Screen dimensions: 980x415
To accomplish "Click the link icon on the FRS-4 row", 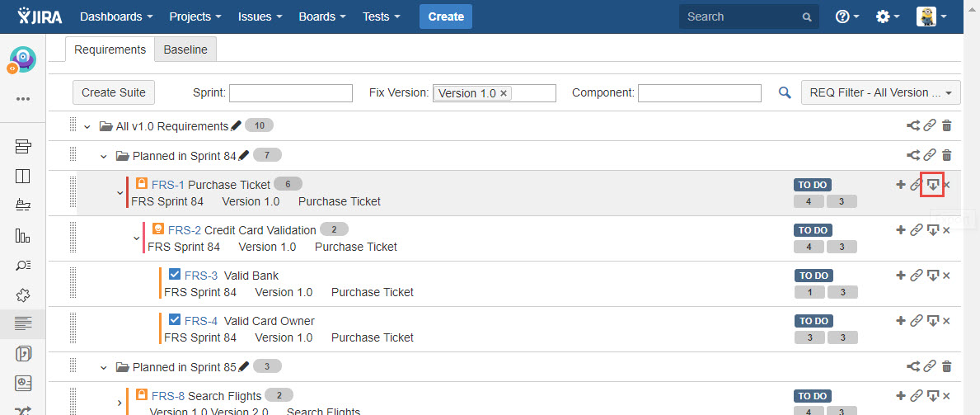I will 917,321.
